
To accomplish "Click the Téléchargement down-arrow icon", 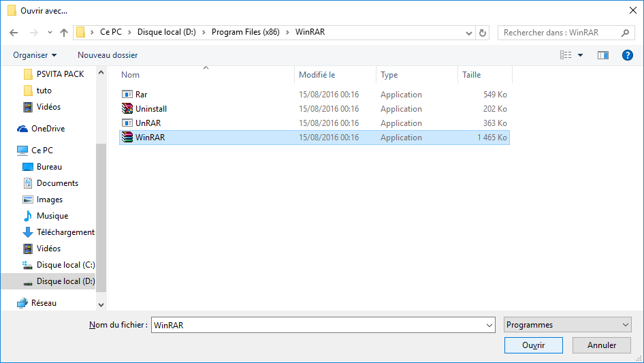I will click(27, 232).
